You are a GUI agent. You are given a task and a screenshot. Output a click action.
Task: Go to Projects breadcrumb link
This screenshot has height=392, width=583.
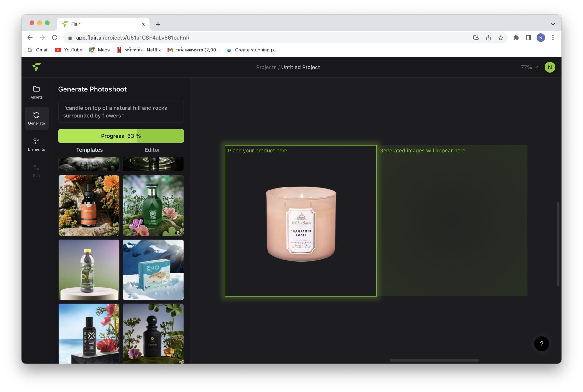[x=266, y=67]
